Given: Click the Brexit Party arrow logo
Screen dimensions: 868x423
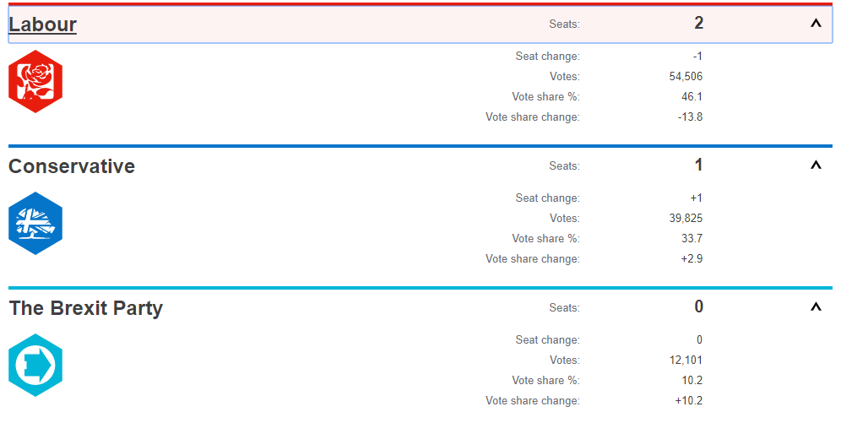Looking at the screenshot, I should tap(35, 365).
